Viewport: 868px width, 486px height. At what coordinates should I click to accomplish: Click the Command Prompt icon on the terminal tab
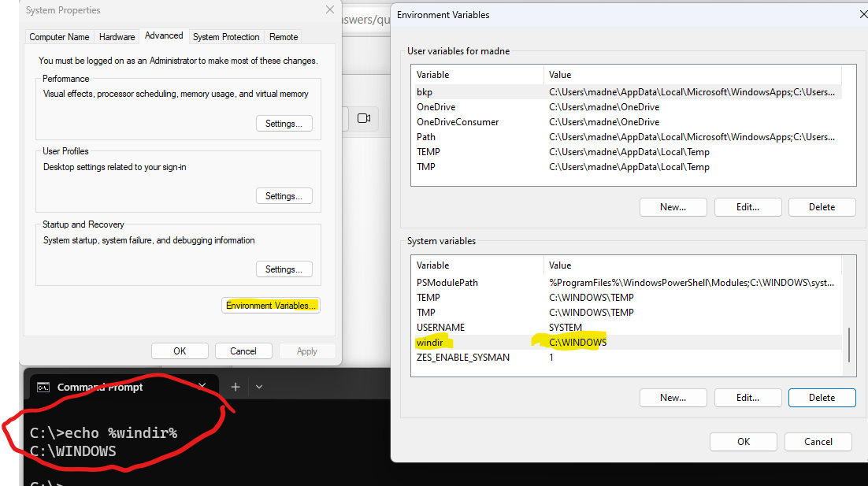[x=43, y=387]
